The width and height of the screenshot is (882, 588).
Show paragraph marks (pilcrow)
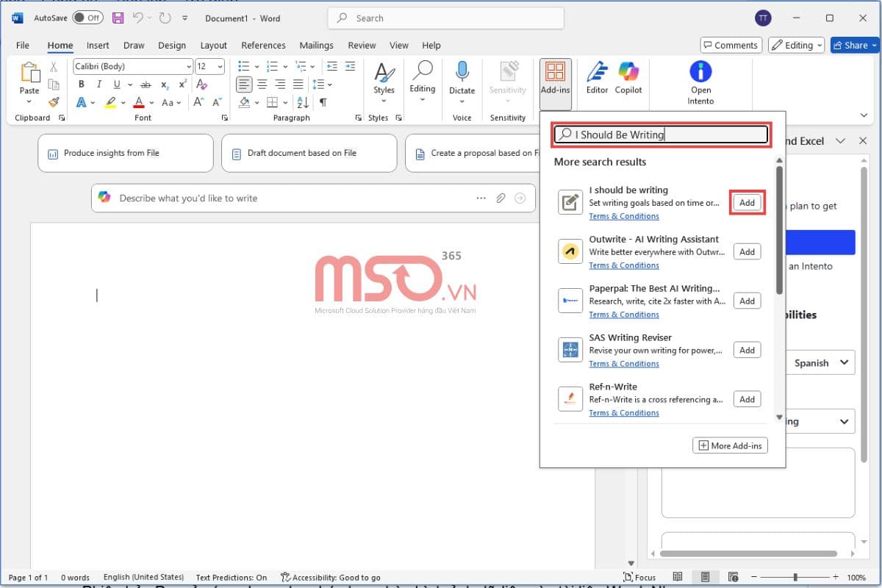tap(323, 102)
